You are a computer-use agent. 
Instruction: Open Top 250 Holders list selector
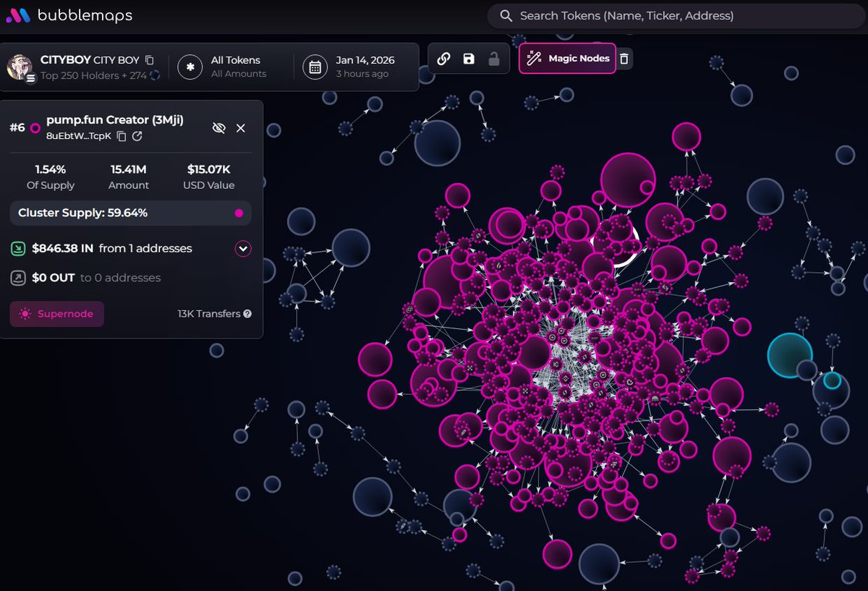point(93,75)
